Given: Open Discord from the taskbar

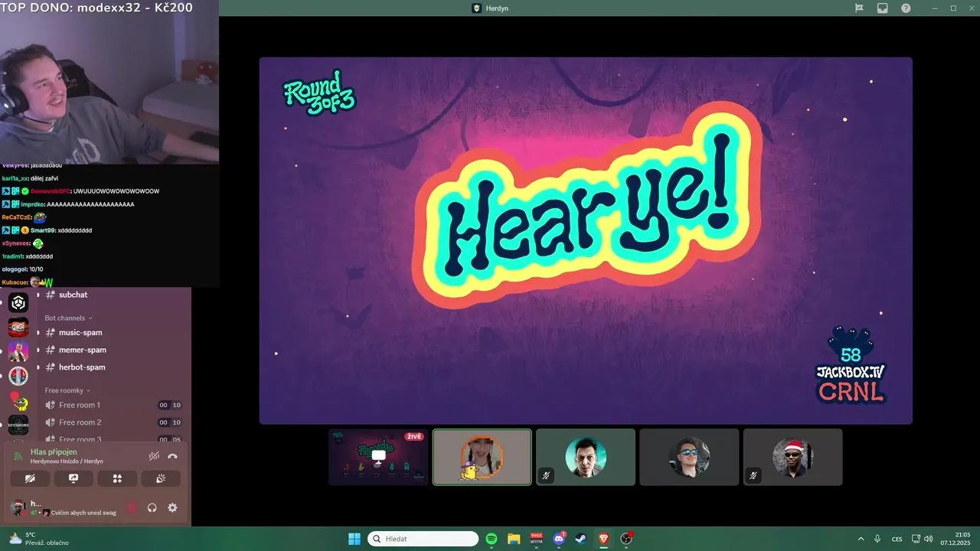Looking at the screenshot, I should 559,539.
